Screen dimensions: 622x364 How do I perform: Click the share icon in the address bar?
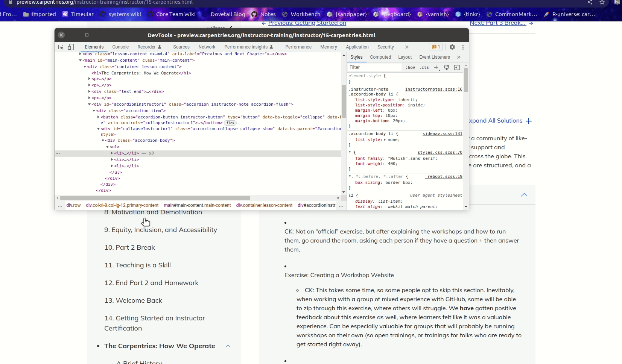click(589, 3)
